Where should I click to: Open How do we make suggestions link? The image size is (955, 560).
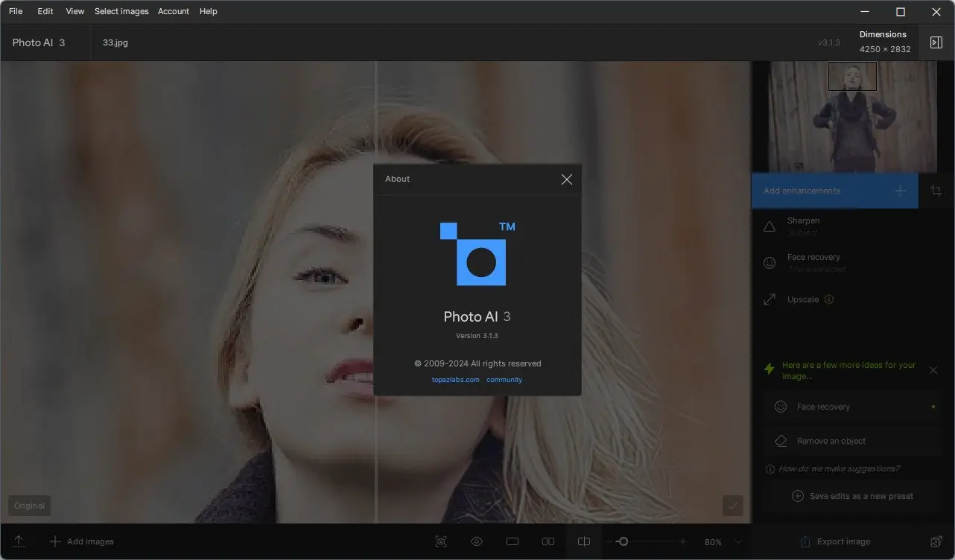click(x=839, y=468)
